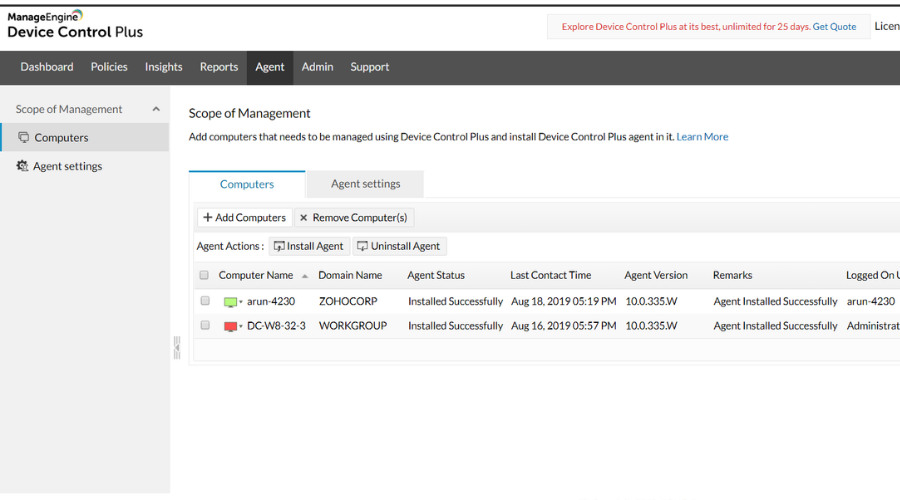
Task: Toggle the select-all checkbox in table header
Action: click(x=204, y=275)
